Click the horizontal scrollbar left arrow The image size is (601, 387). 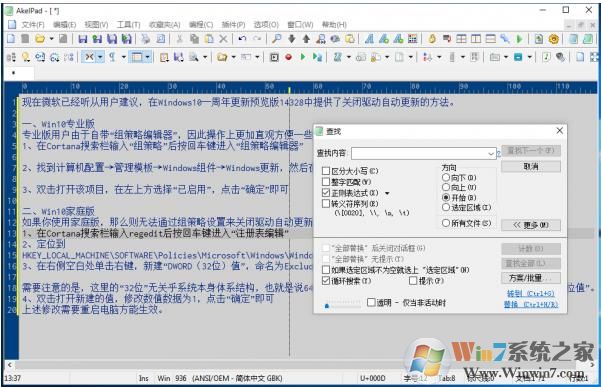pos(10,365)
